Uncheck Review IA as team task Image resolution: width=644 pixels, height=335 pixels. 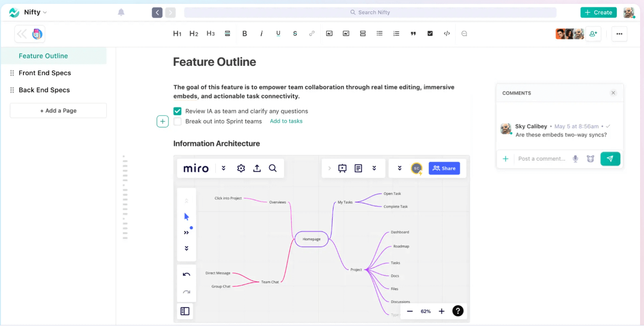coord(177,111)
